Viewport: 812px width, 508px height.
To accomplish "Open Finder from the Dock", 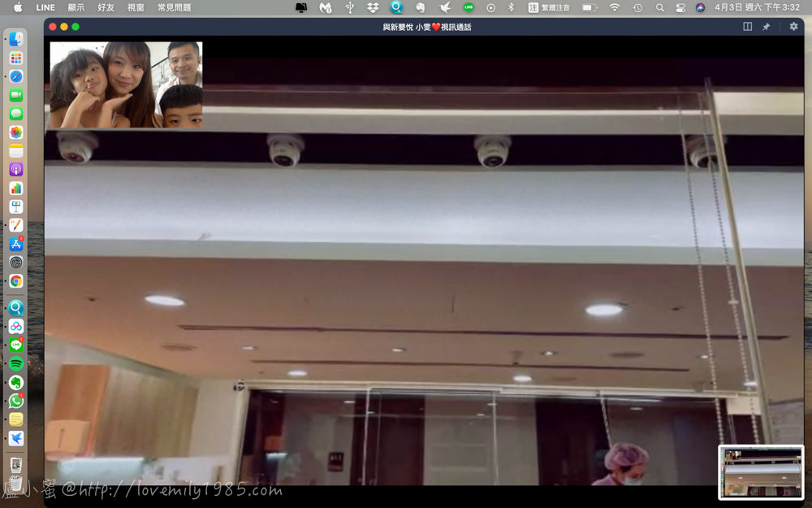I will tap(16, 39).
